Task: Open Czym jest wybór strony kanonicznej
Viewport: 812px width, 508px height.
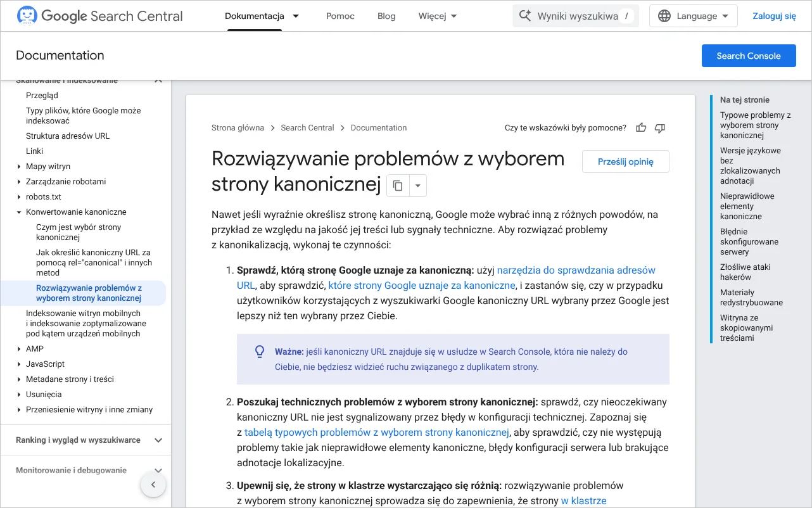Action: [x=79, y=232]
